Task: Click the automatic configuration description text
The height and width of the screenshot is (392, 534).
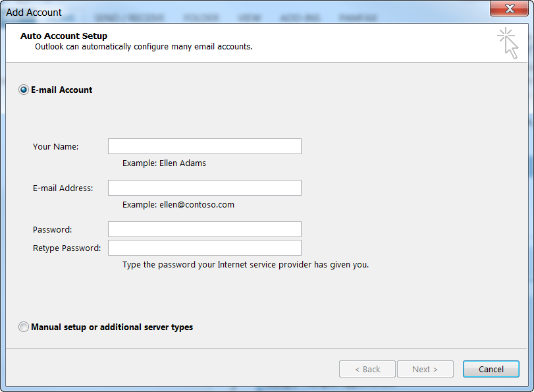Action: (144, 47)
